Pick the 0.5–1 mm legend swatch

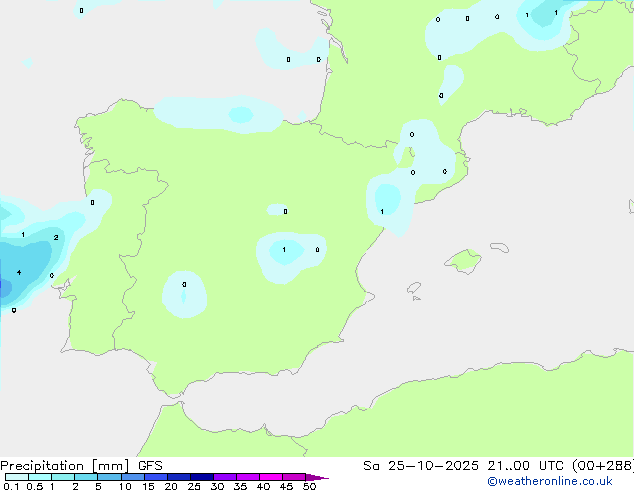(40, 477)
